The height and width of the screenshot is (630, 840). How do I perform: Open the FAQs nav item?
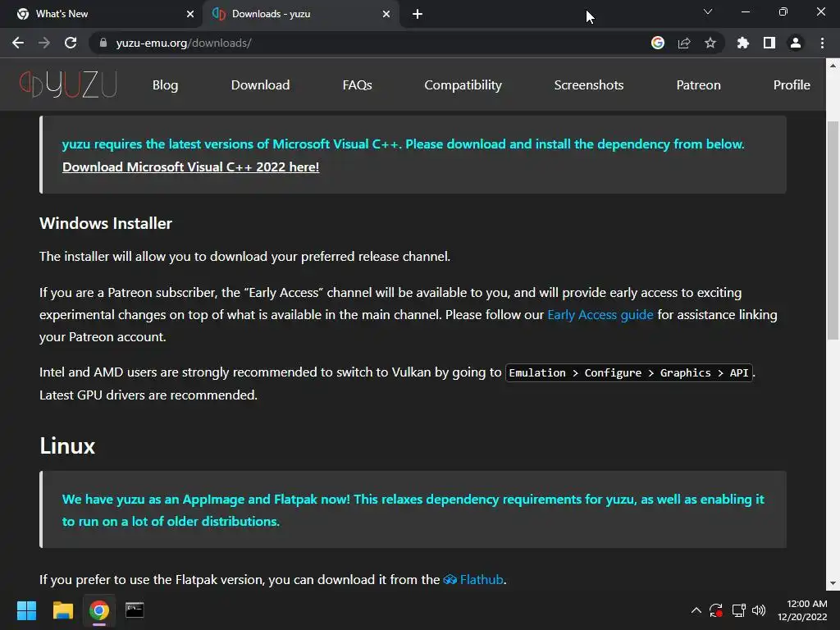point(358,85)
